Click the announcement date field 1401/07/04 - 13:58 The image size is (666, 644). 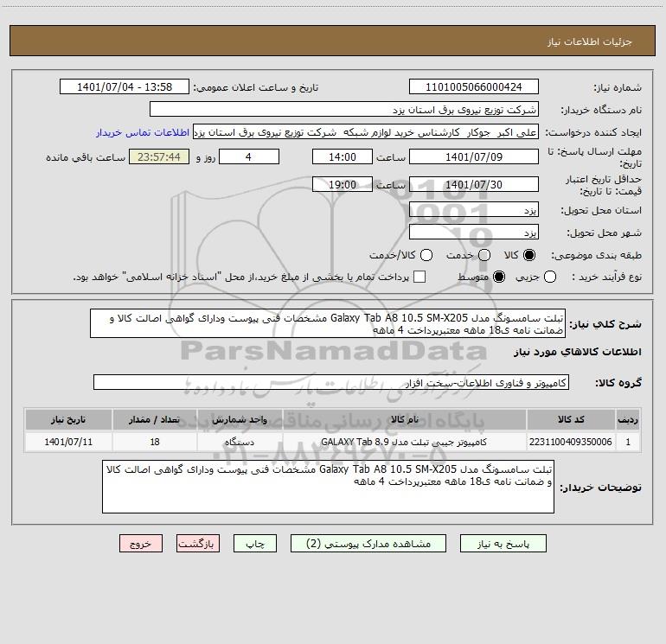tap(125, 86)
